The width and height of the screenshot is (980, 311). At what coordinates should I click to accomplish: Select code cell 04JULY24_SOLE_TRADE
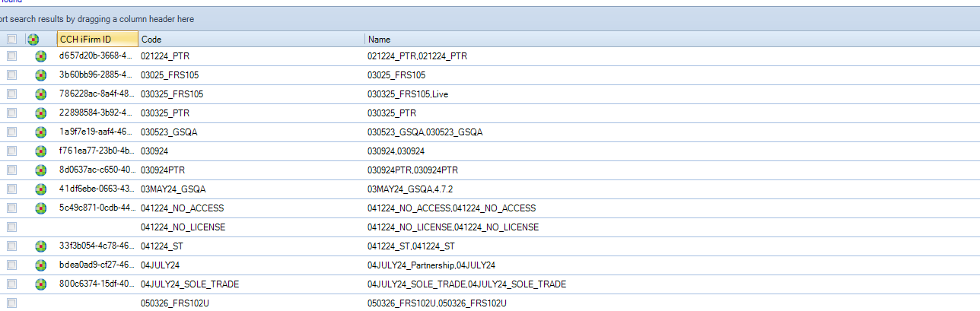pyautogui.click(x=251, y=284)
